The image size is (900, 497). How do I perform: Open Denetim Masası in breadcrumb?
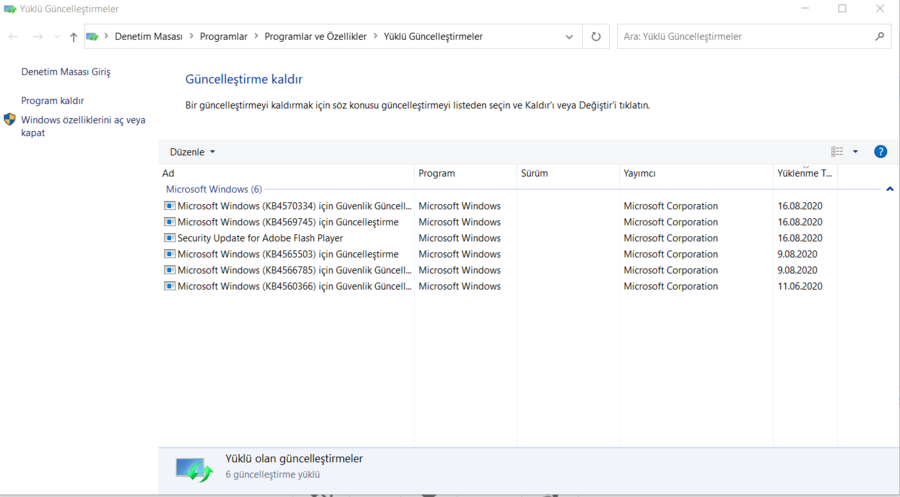[149, 37]
